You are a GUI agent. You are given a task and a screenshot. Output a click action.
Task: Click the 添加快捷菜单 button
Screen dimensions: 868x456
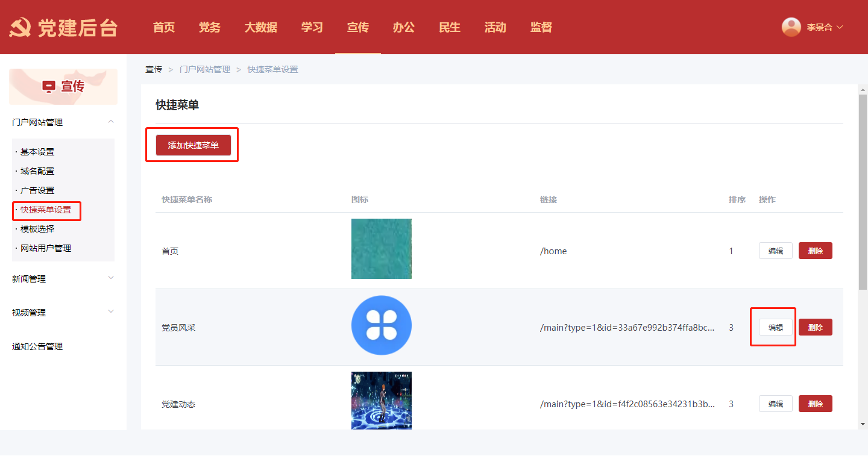pos(193,145)
